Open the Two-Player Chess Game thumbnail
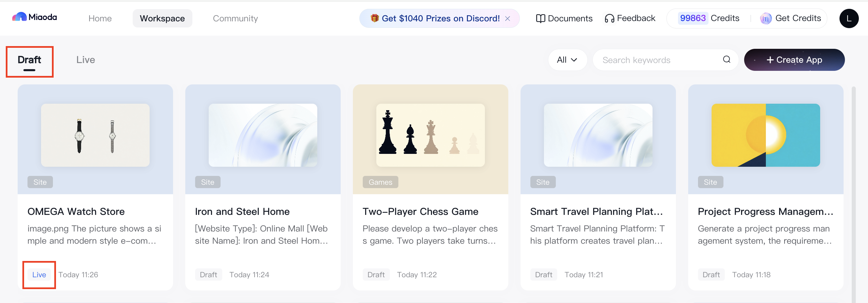This screenshot has width=868, height=303. pyautogui.click(x=430, y=135)
